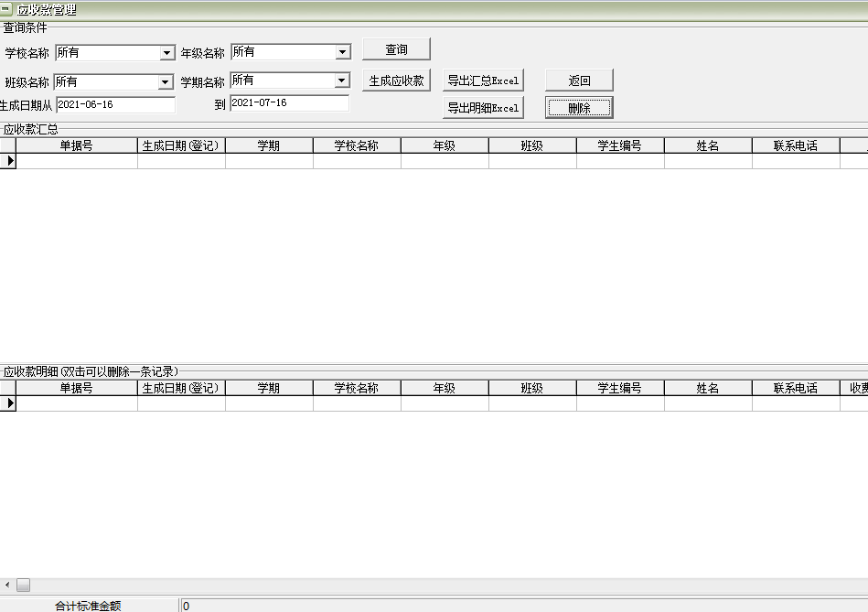Click 姓名 column header in 应收款明细

[x=708, y=388]
